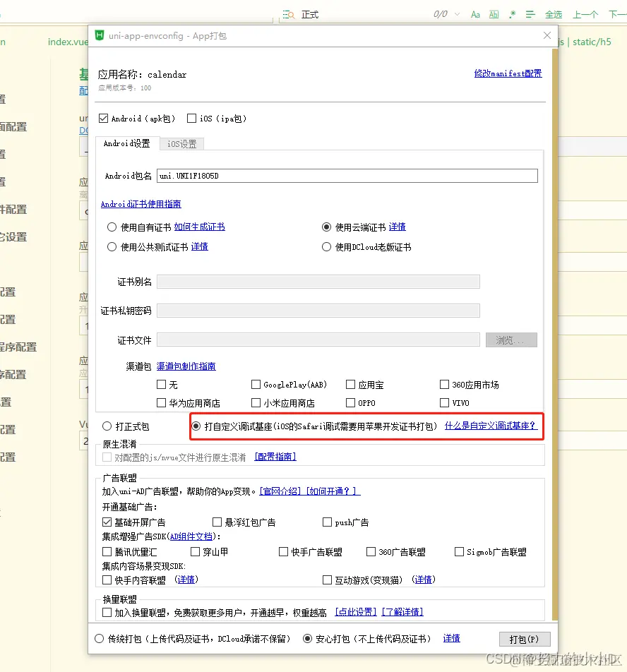Check 对配置的js/nvue文件进行原生混淆 checkbox
This screenshot has width=627, height=672.
click(x=107, y=457)
